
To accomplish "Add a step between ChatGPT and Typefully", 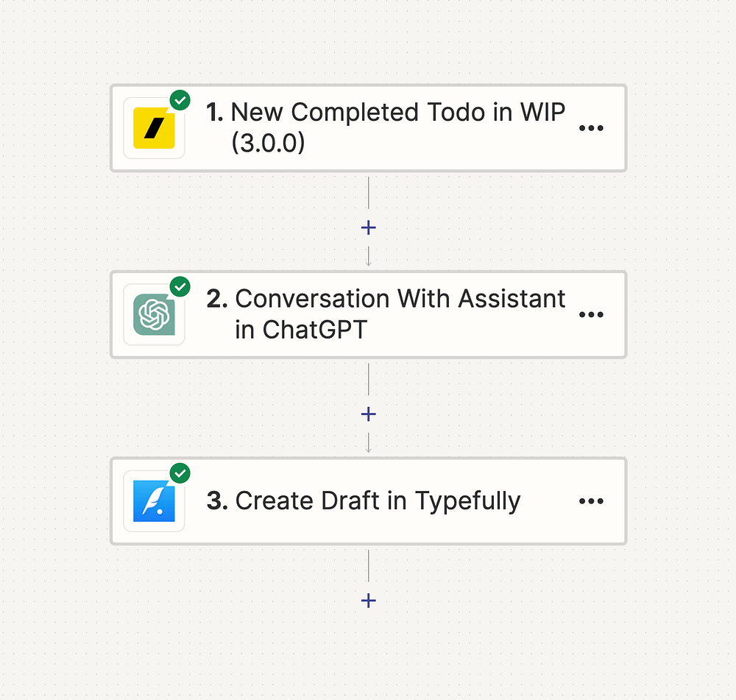I will coord(369,414).
